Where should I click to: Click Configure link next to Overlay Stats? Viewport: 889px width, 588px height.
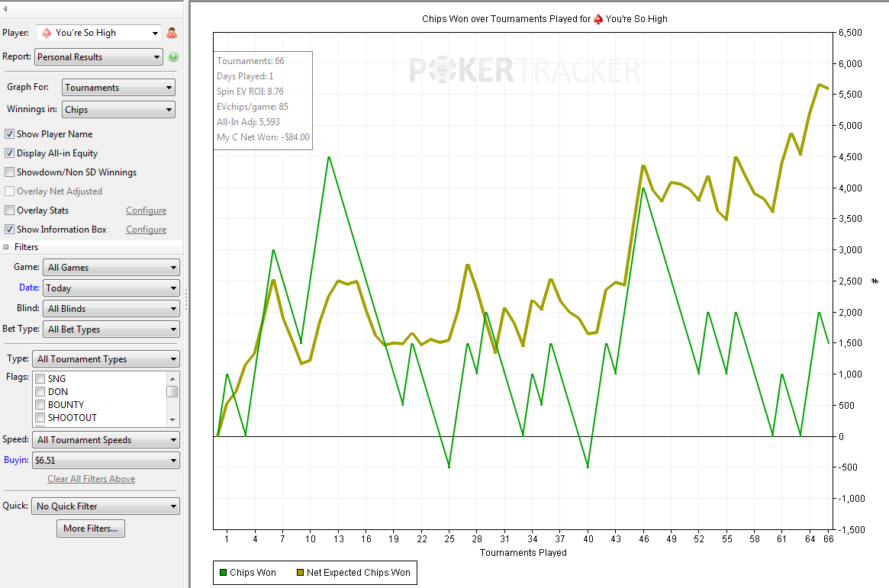[x=147, y=210]
